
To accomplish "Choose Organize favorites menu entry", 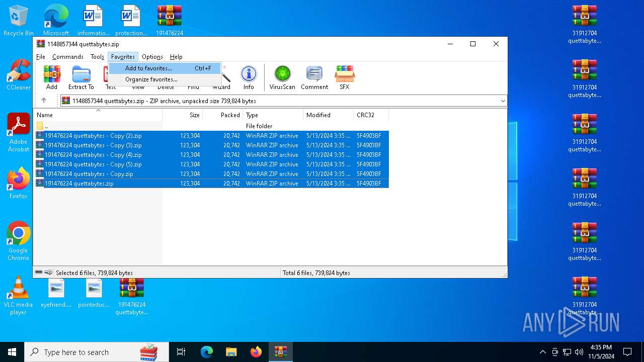I will click(166, 79).
